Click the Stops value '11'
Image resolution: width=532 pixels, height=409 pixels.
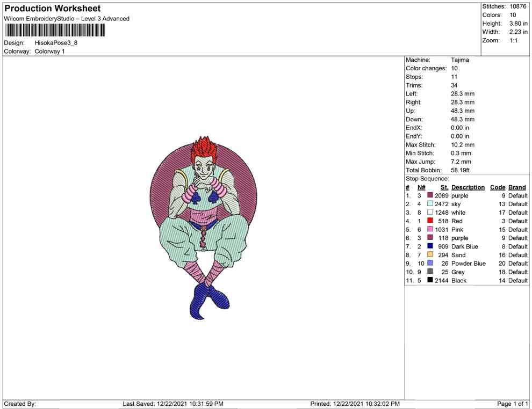pos(454,77)
